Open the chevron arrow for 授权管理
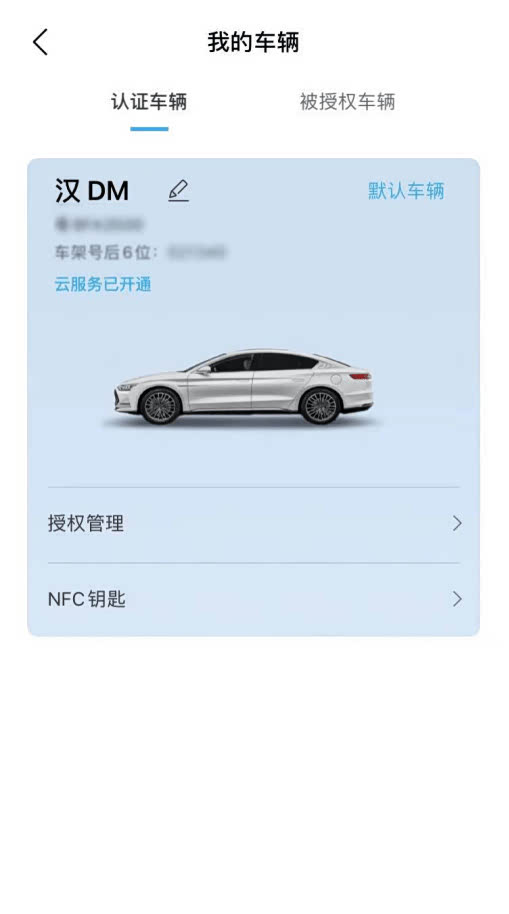The image size is (509, 914). pos(457,523)
